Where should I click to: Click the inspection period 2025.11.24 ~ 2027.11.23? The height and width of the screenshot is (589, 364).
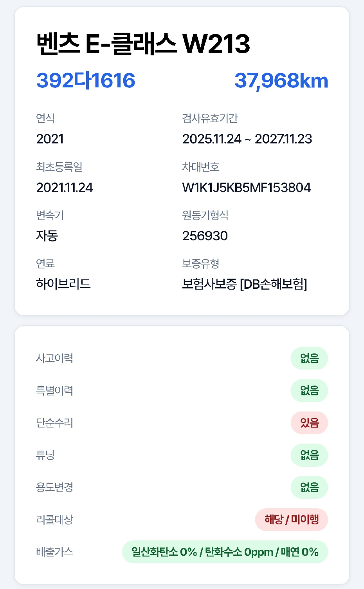tap(247, 139)
